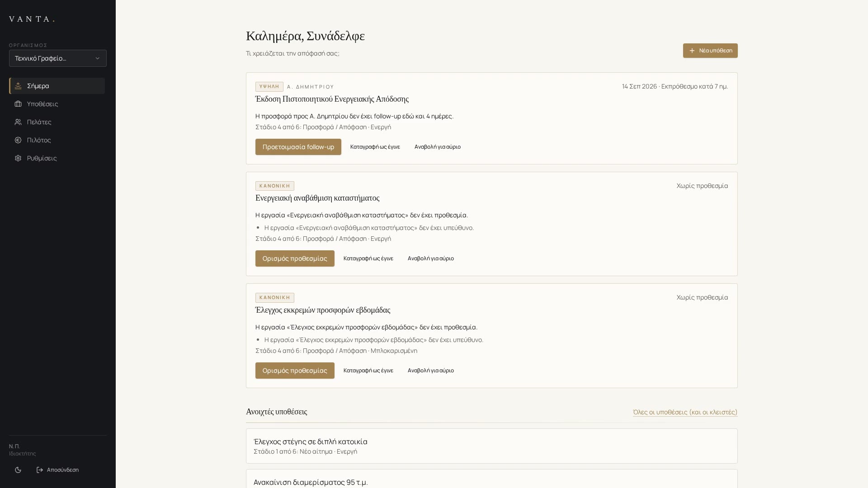This screenshot has width=868, height=488.
Task: Click the Ανοιχτές υποθέσεις heading
Action: tap(277, 412)
